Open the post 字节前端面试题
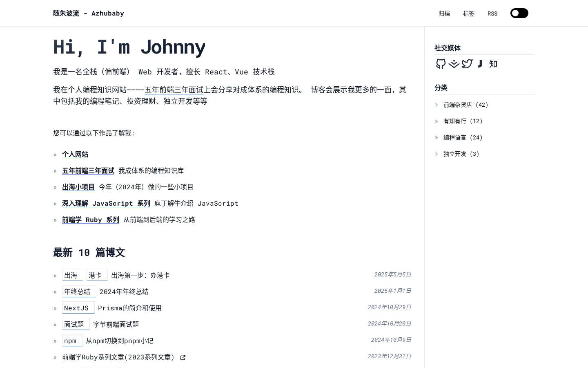The width and height of the screenshot is (588, 368). coord(116,324)
